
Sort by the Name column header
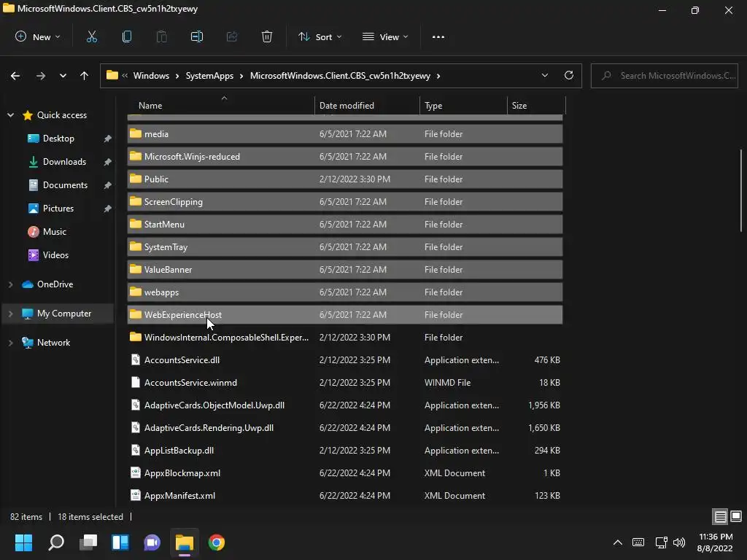220,105
